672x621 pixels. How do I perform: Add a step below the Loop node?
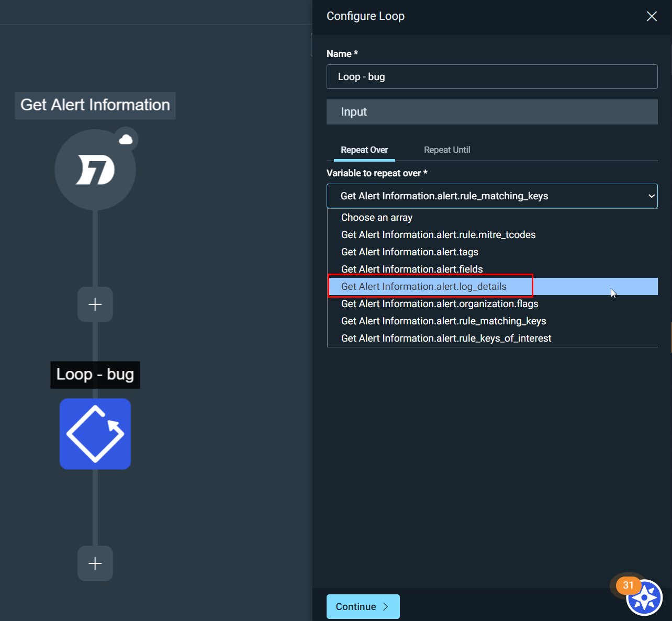click(95, 563)
